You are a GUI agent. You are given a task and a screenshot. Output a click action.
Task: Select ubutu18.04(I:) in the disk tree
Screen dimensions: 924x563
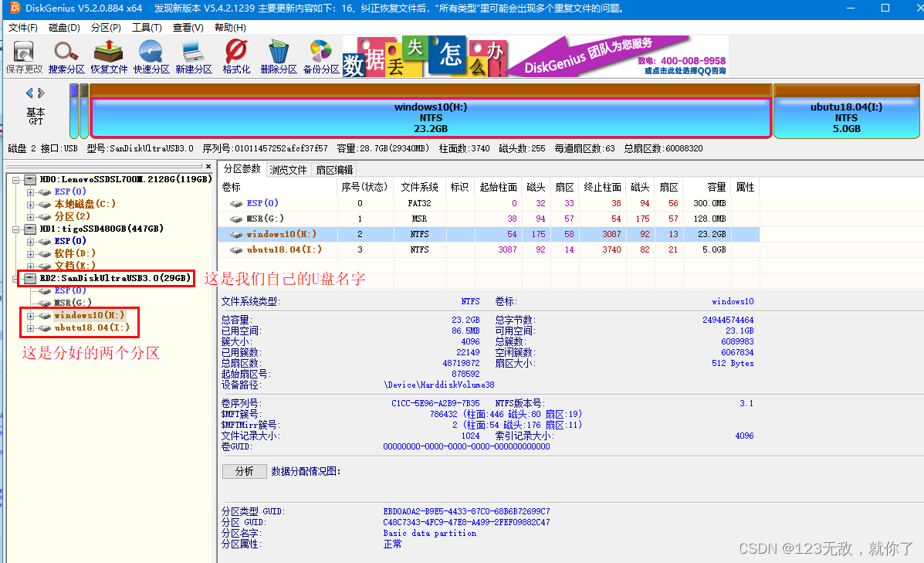[x=92, y=327]
